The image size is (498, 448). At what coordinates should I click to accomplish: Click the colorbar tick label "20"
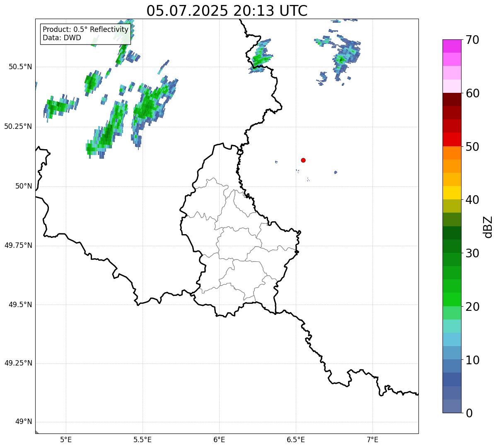(x=472, y=307)
